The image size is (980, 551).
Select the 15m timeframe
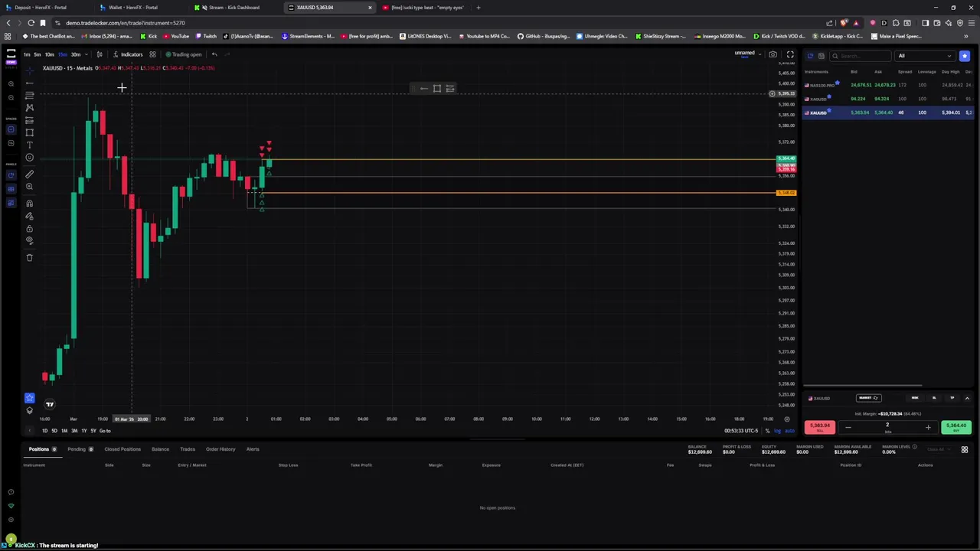click(x=63, y=54)
